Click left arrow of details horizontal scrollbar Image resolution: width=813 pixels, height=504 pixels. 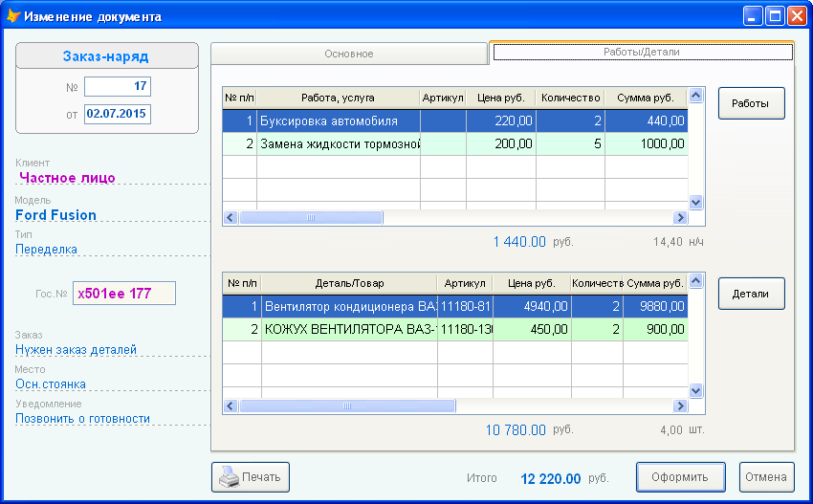pos(231,406)
